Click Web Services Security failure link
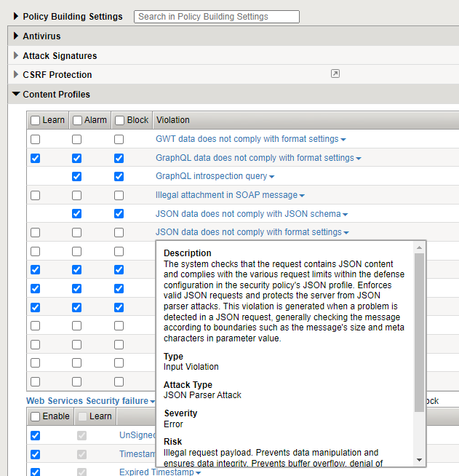 point(87,401)
